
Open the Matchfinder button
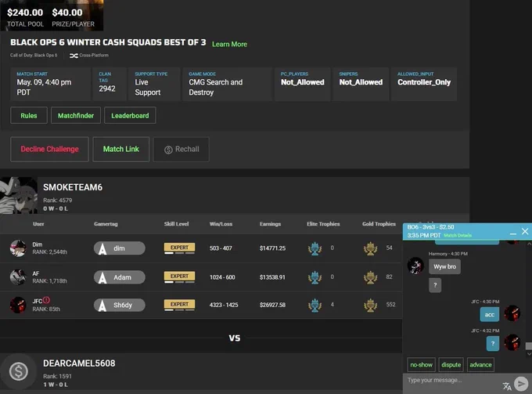[76, 115]
